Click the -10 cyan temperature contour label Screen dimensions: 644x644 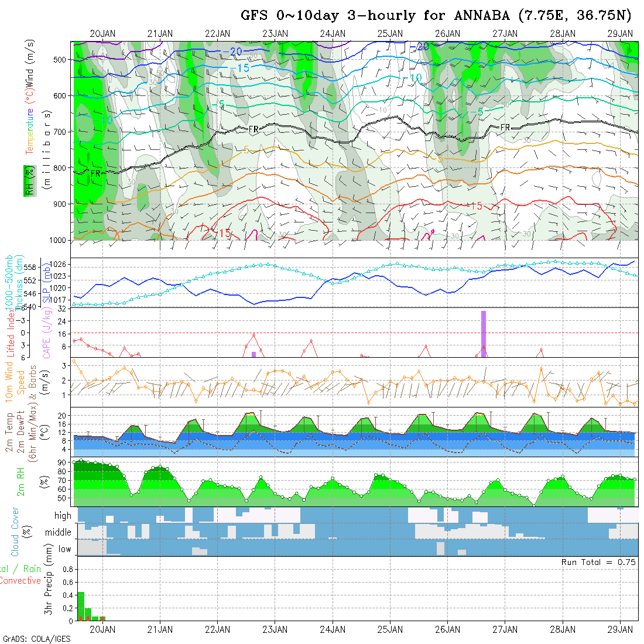tap(415, 78)
